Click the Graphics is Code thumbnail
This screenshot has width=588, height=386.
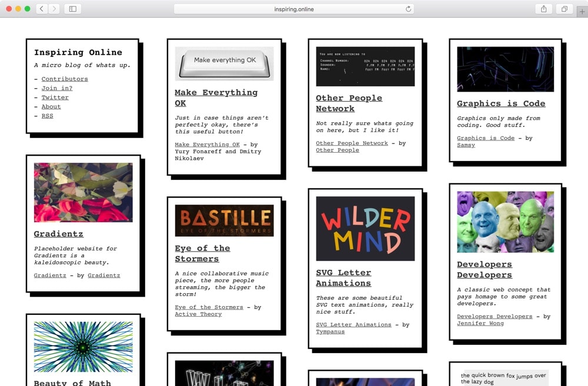(505, 69)
